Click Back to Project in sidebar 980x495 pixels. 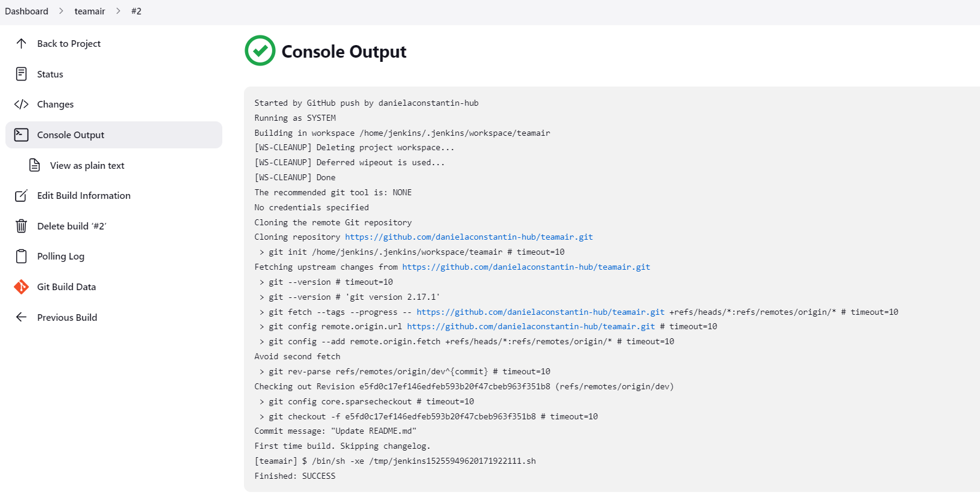coord(68,43)
